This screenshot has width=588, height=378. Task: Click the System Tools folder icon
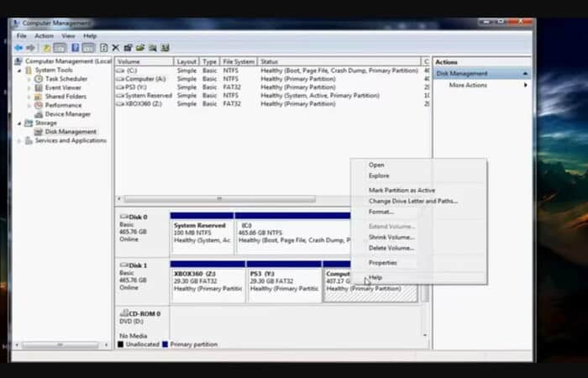tap(29, 70)
